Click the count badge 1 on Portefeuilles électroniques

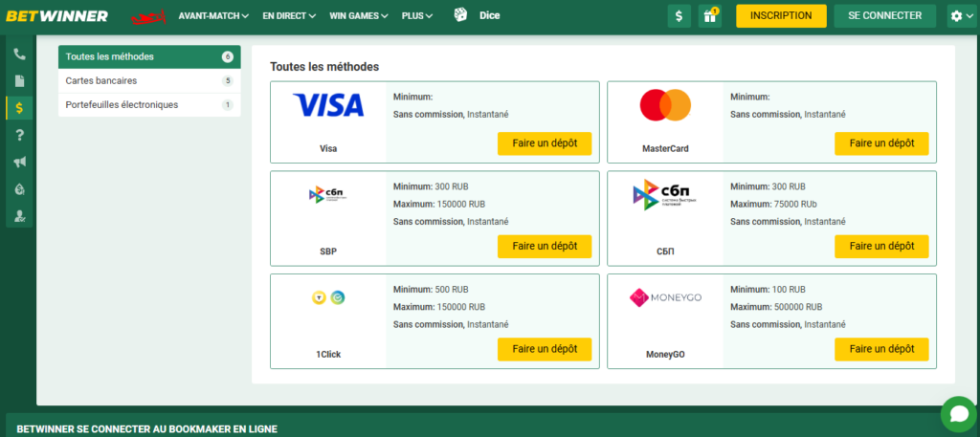[x=228, y=105]
